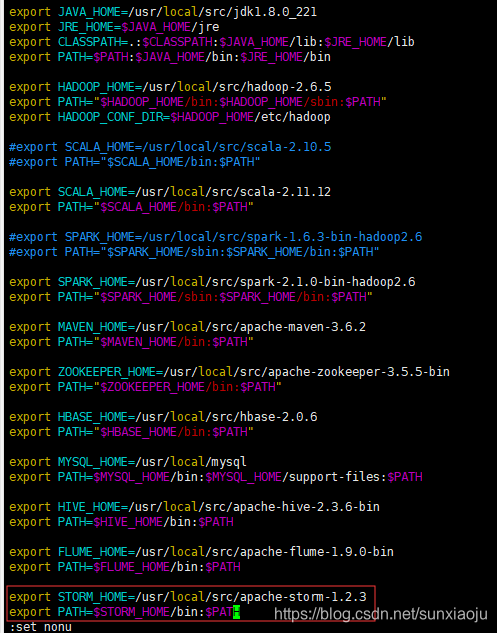The width and height of the screenshot is (497, 633).
Task: Click the PATH line containing 'support-files'
Action: (216, 477)
